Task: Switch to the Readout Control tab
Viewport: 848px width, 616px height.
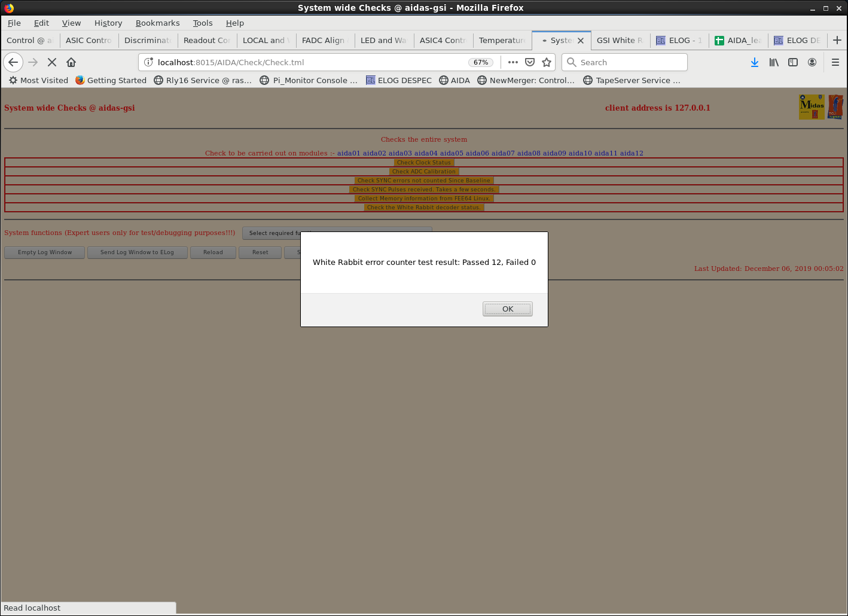Action: [207, 40]
